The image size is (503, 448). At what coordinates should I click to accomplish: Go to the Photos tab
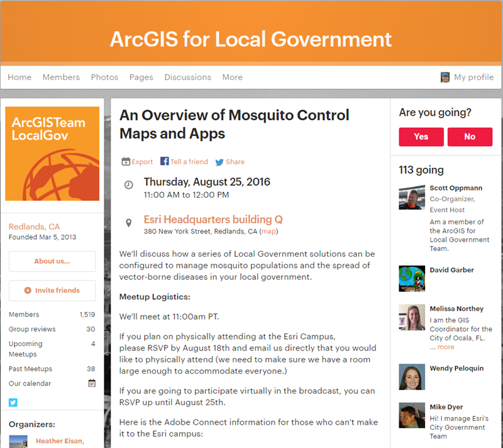(x=104, y=77)
